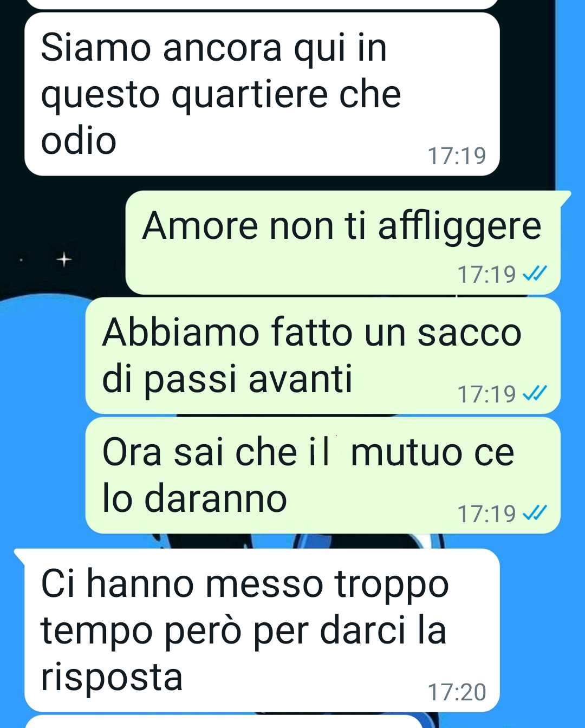Tap the word 'risposta' in last message

click(x=112, y=677)
